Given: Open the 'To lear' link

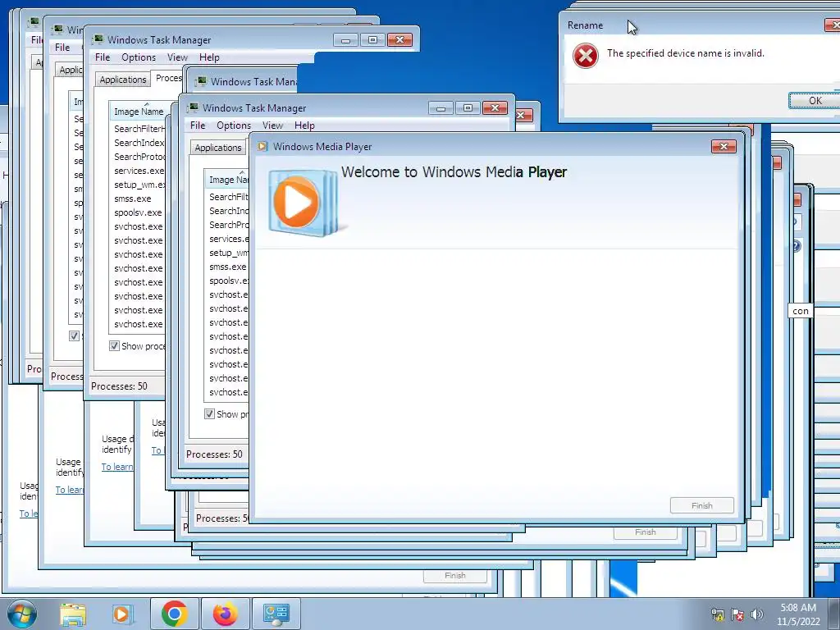Looking at the screenshot, I should pyautogui.click(x=70, y=490).
